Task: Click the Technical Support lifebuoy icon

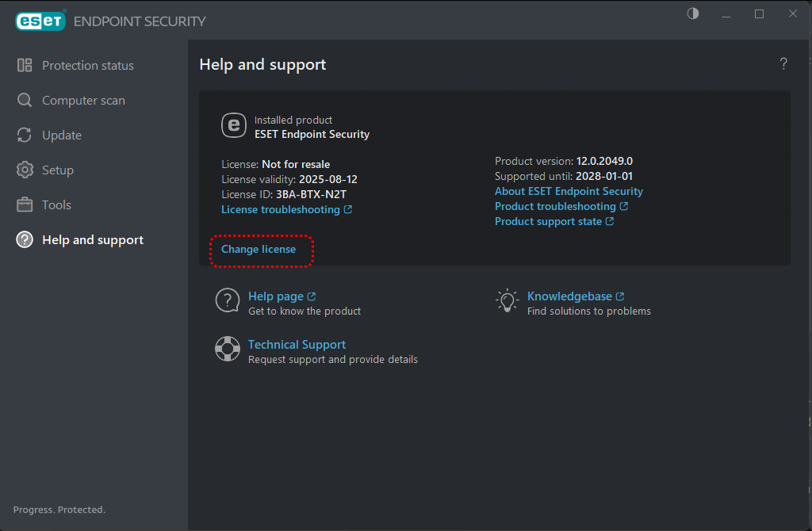Action: [228, 350]
